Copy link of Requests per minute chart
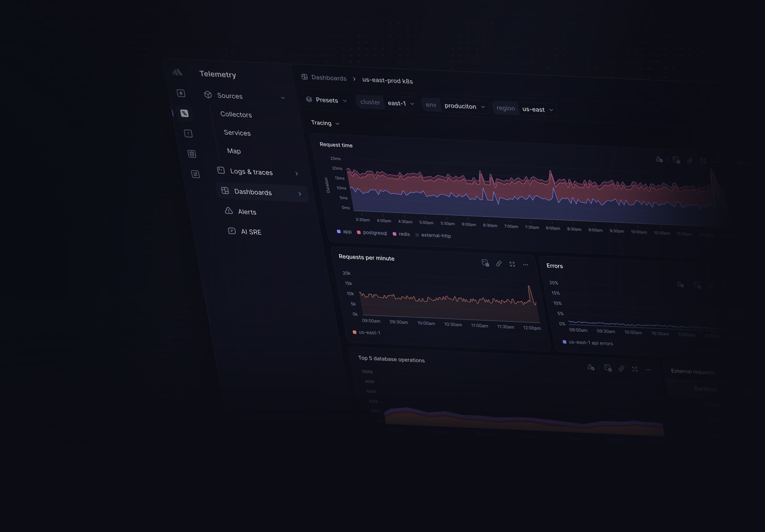Viewport: 765px width, 532px height. click(x=499, y=264)
